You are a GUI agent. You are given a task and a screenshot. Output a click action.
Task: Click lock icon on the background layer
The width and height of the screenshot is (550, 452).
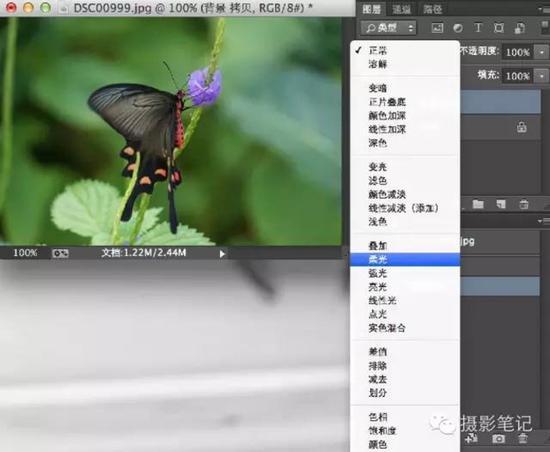522,127
